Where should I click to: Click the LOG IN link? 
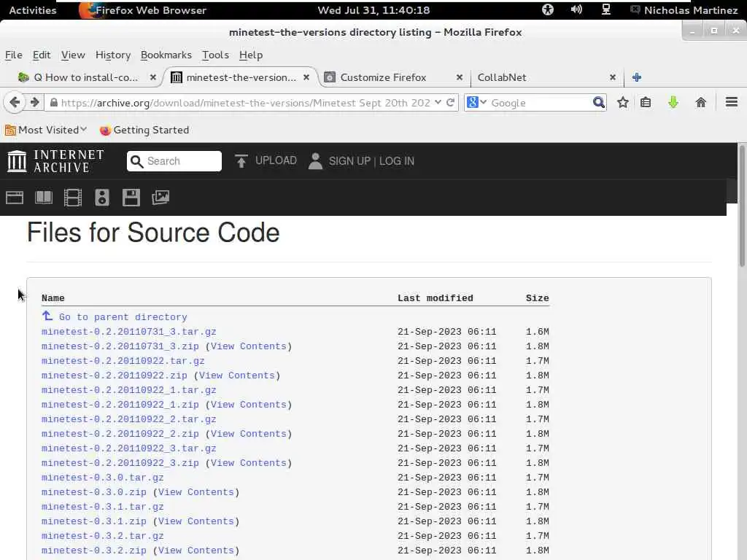(396, 161)
